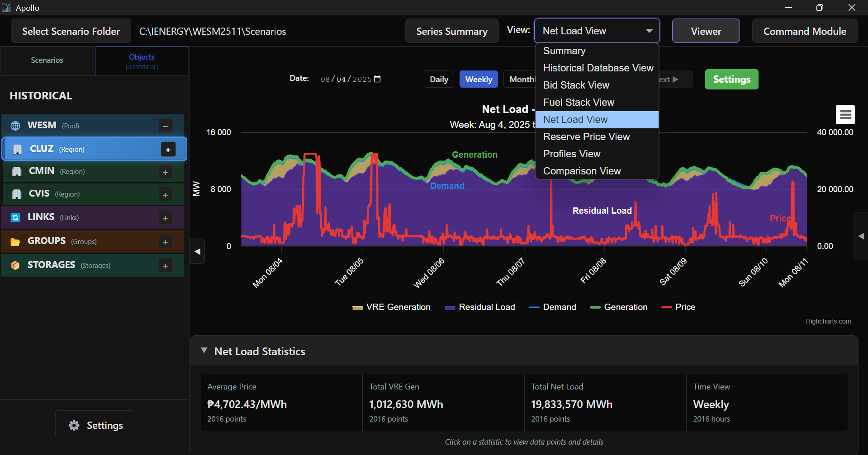The height and width of the screenshot is (455, 868).
Task: Open the chart hamburger context menu
Action: (845, 115)
